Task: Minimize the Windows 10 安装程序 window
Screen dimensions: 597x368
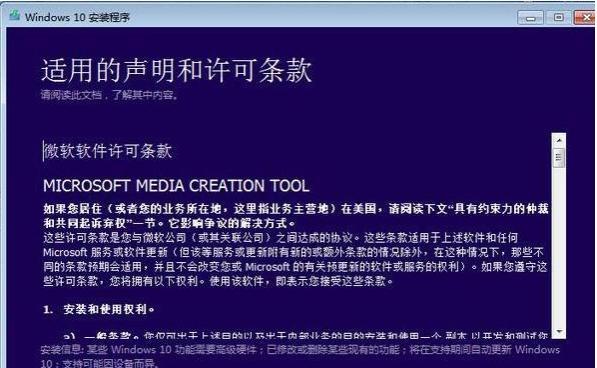Action: 530,18
